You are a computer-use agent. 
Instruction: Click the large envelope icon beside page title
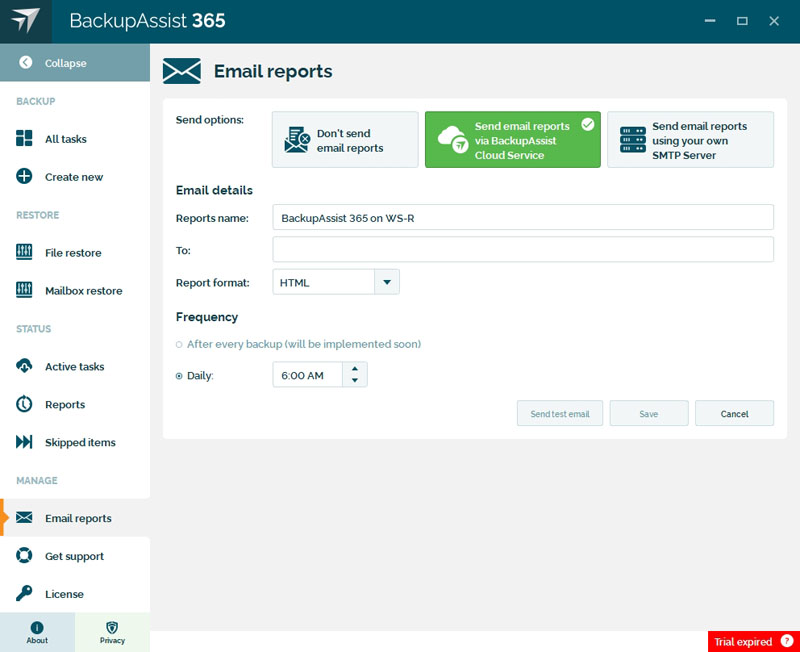pos(182,71)
